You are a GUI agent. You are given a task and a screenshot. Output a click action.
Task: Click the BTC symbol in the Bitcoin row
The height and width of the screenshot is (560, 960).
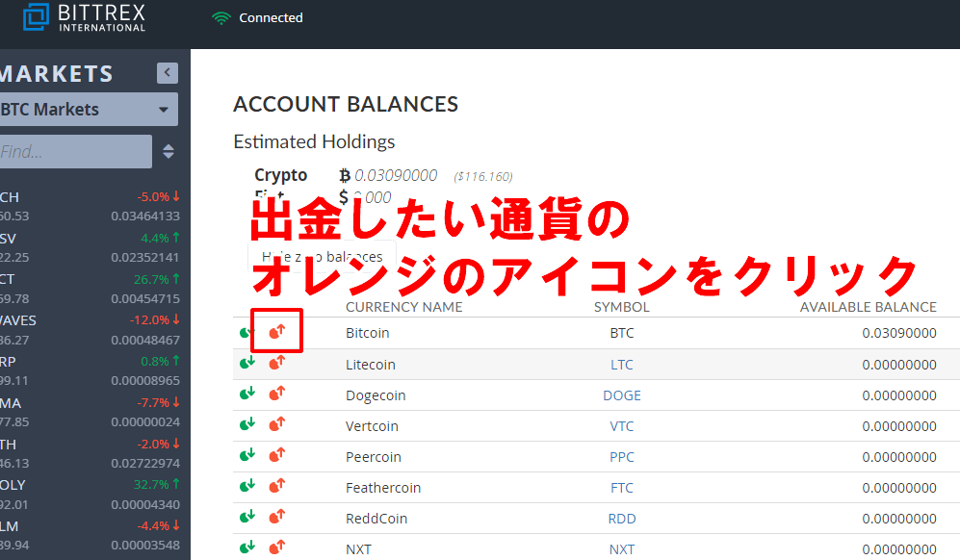(622, 333)
